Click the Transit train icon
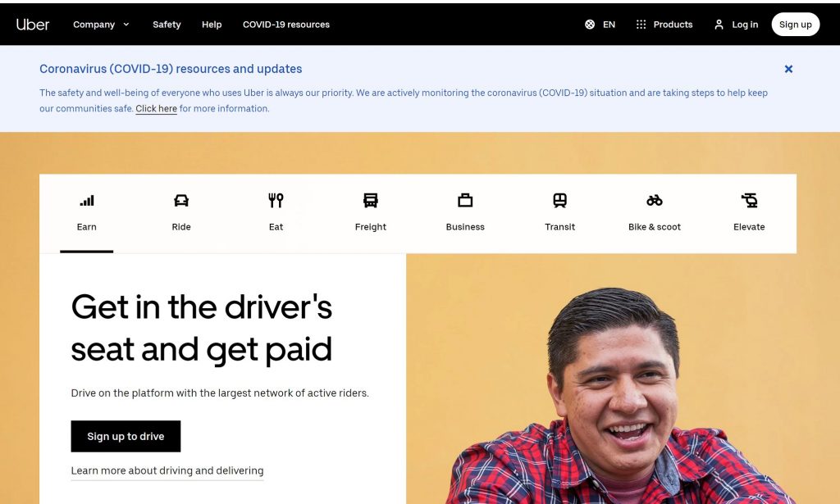Image resolution: width=840 pixels, height=504 pixels. [x=559, y=201]
